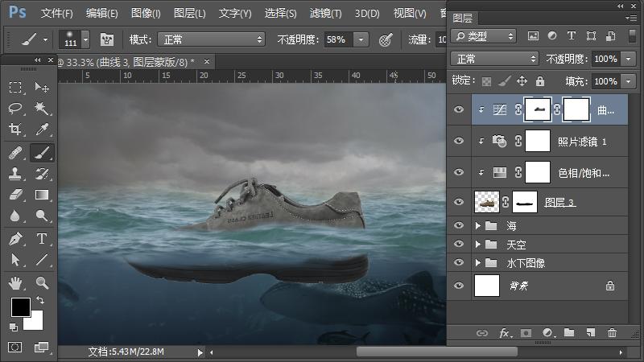Select the Blur tool
Image resolution: width=644 pixels, height=362 pixels.
pos(15,216)
